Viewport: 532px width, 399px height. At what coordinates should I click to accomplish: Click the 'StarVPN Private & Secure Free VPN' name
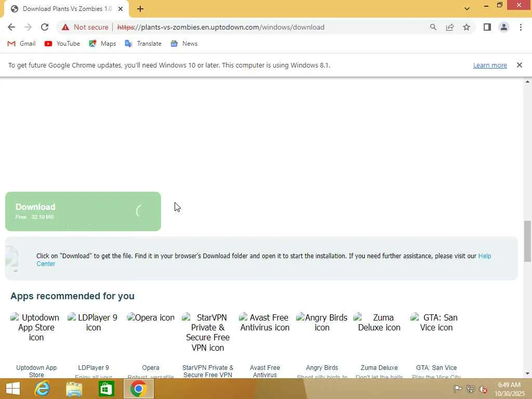point(208,371)
